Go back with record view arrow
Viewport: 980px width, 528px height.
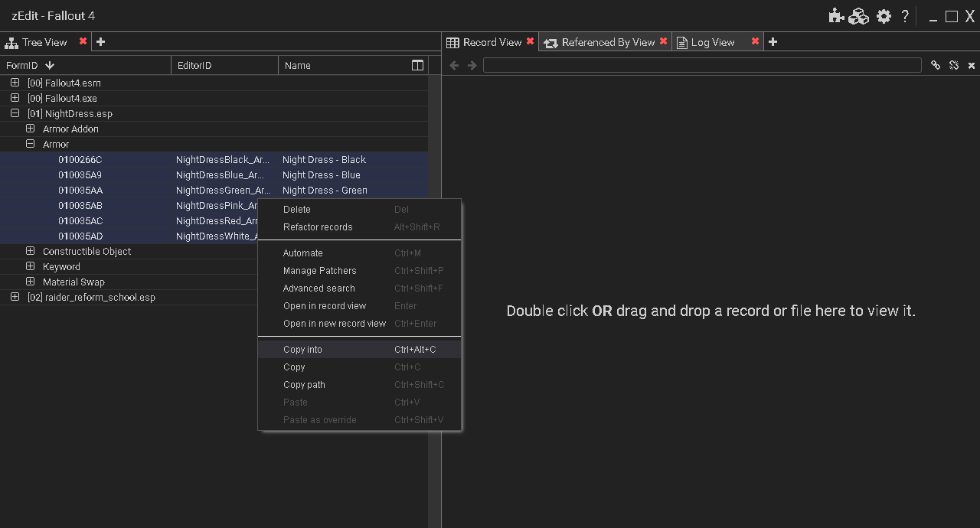coord(454,66)
